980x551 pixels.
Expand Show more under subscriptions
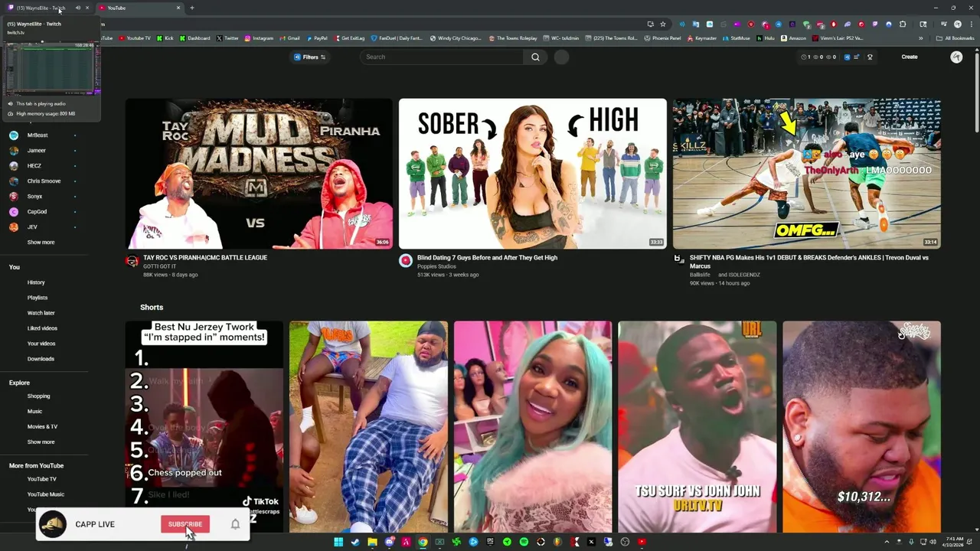pyautogui.click(x=41, y=242)
